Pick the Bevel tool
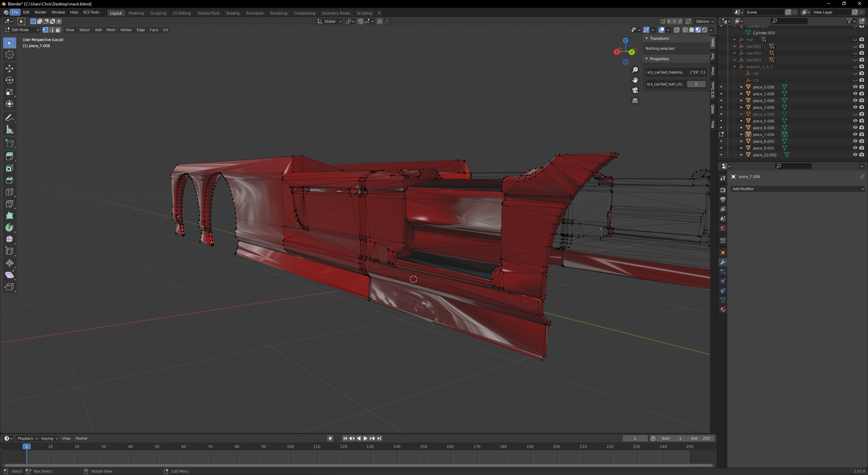The height and width of the screenshot is (475, 868). click(9, 180)
